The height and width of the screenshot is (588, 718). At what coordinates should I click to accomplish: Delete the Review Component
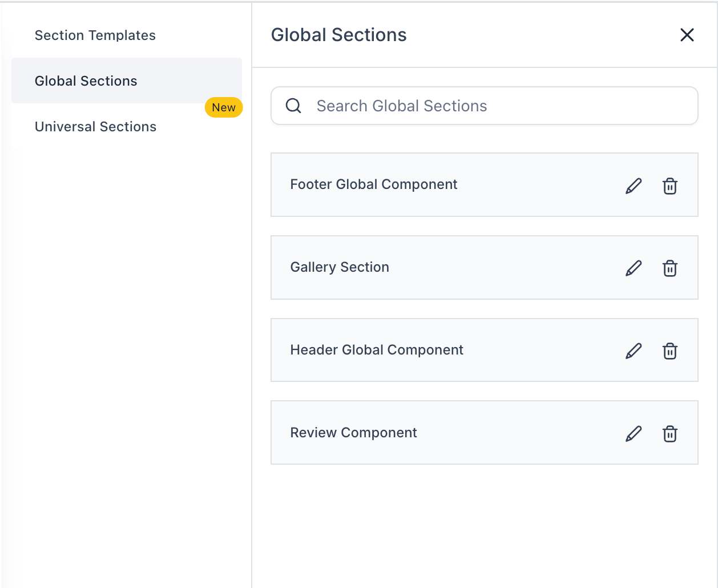coord(669,434)
